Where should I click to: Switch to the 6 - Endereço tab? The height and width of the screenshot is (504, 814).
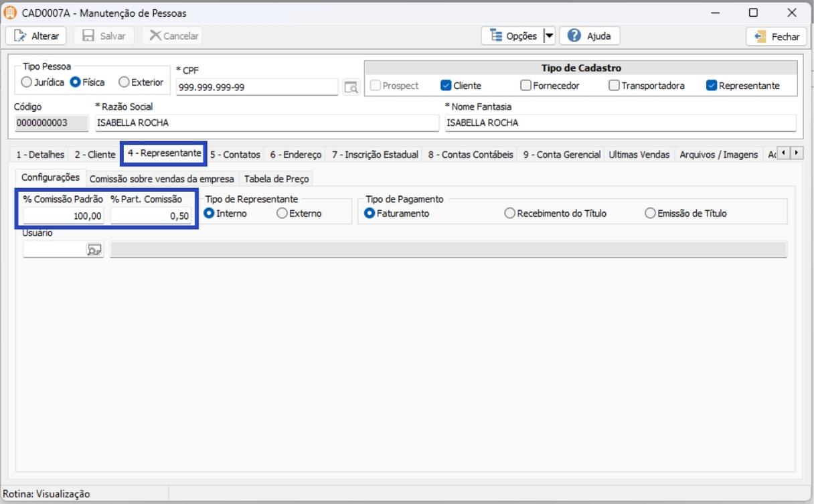click(295, 155)
